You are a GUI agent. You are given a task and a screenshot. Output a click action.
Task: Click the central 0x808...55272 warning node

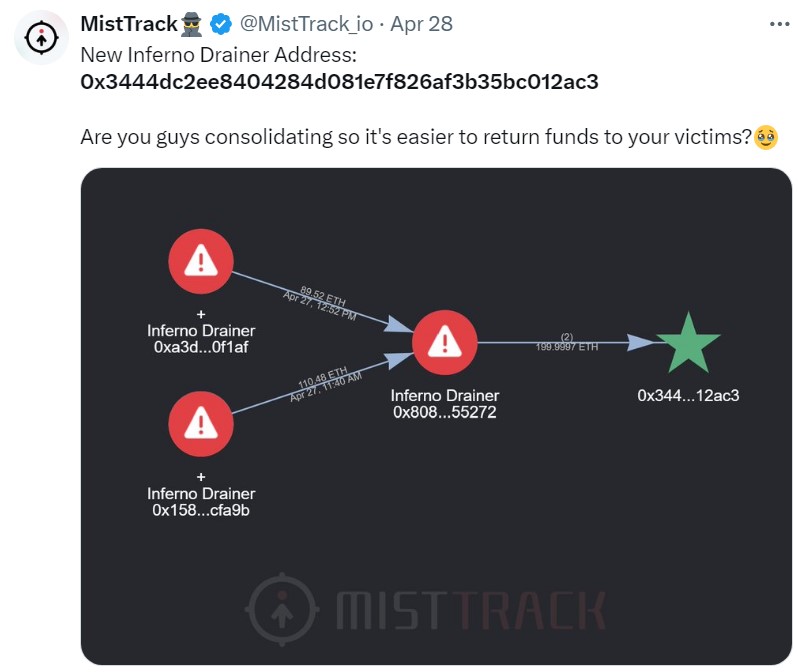pyautogui.click(x=445, y=342)
